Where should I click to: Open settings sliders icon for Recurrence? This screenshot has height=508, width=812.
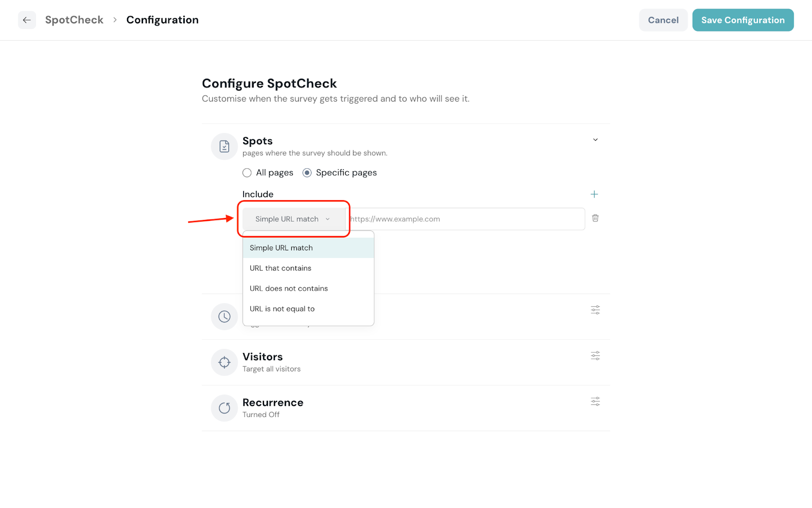tap(595, 401)
